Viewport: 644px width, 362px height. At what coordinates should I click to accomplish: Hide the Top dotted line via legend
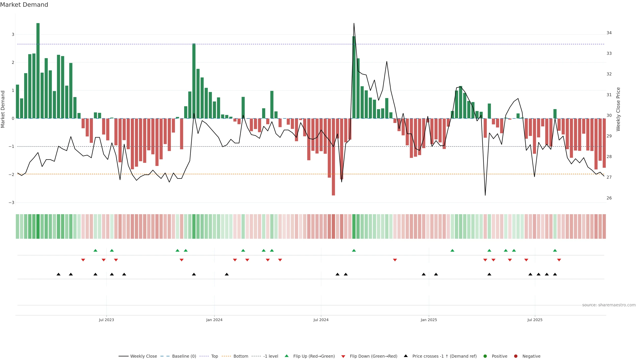[214, 356]
